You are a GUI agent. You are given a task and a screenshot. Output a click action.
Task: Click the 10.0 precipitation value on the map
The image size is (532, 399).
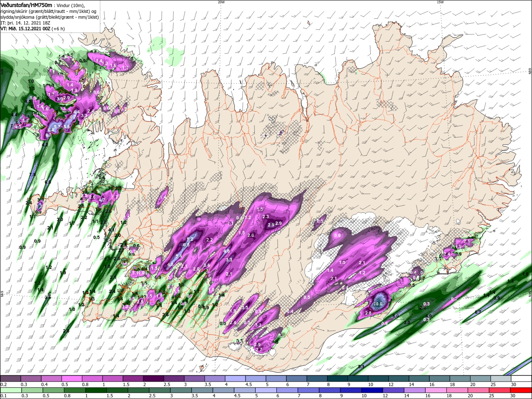[x=378, y=304]
